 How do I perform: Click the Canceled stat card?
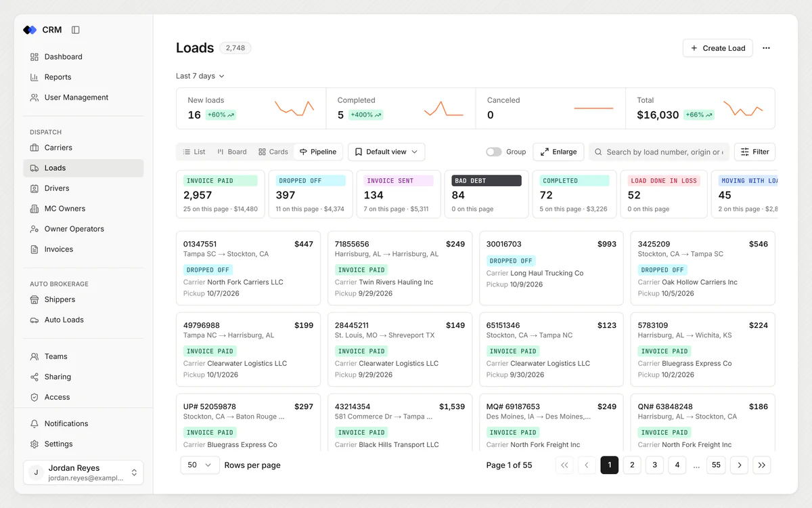tap(551, 108)
